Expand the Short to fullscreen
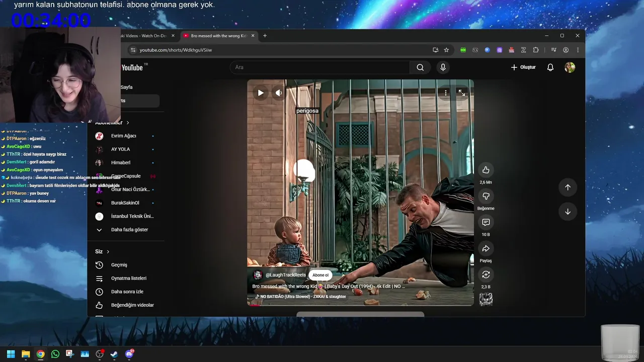The height and width of the screenshot is (362, 644). 461,93
